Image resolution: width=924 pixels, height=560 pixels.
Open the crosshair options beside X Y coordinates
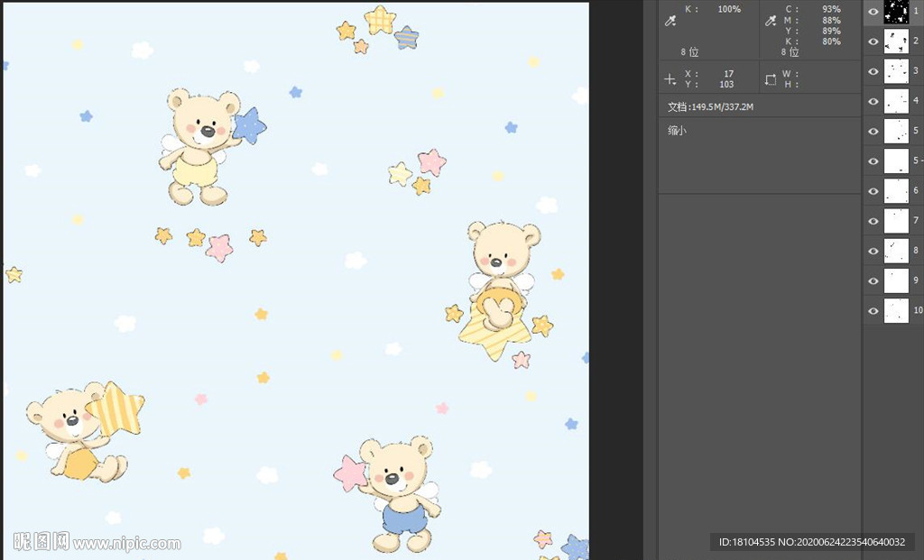click(x=670, y=79)
